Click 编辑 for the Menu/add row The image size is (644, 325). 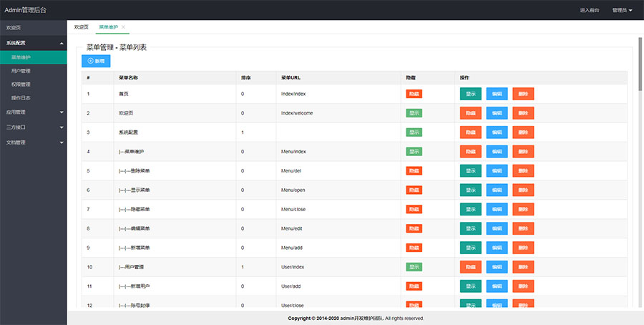(x=497, y=248)
